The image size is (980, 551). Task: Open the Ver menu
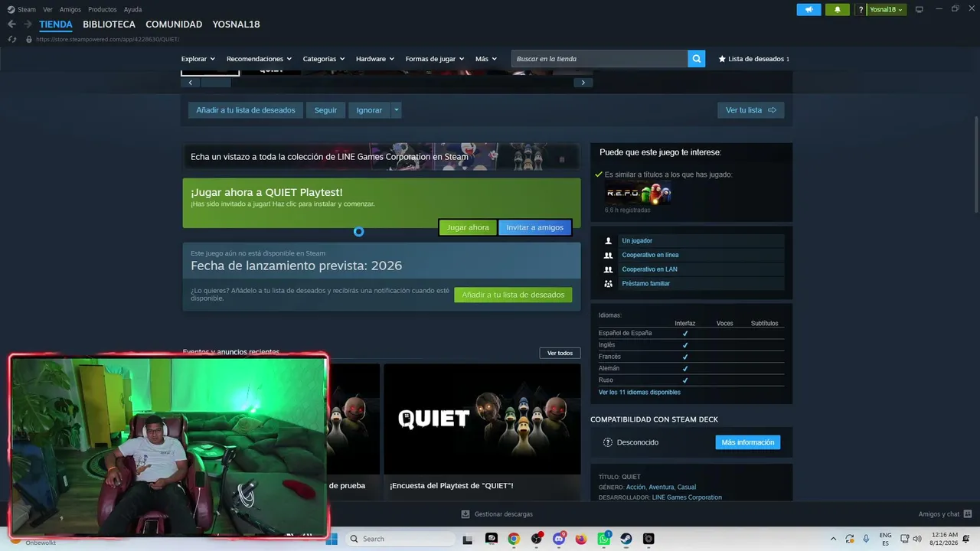pyautogui.click(x=47, y=9)
